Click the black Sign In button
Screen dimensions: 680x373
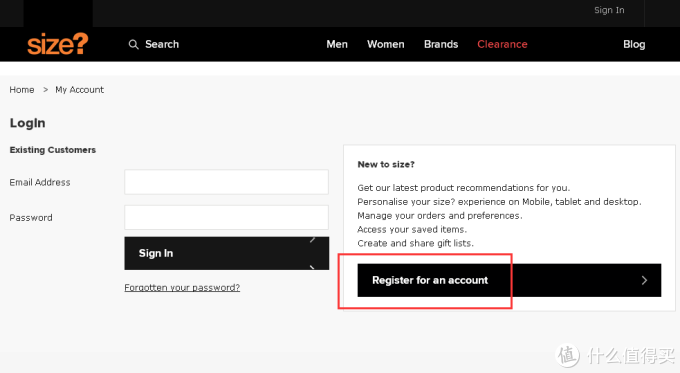point(226,253)
